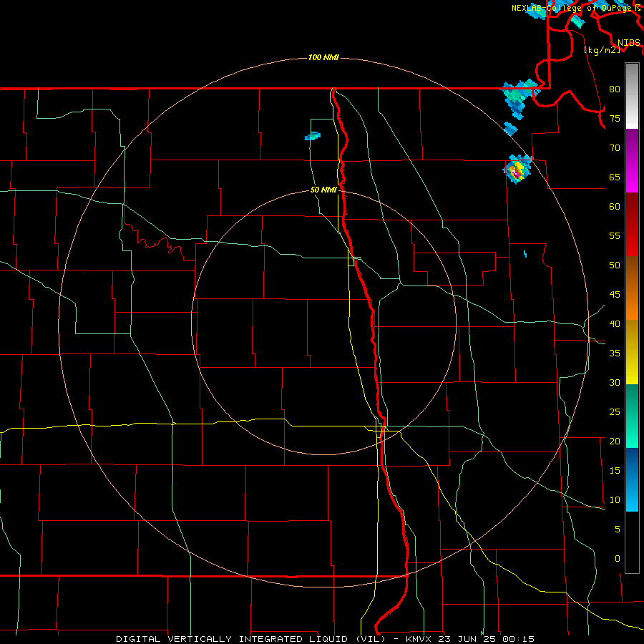Click the 75 value on the color scale

click(615, 118)
